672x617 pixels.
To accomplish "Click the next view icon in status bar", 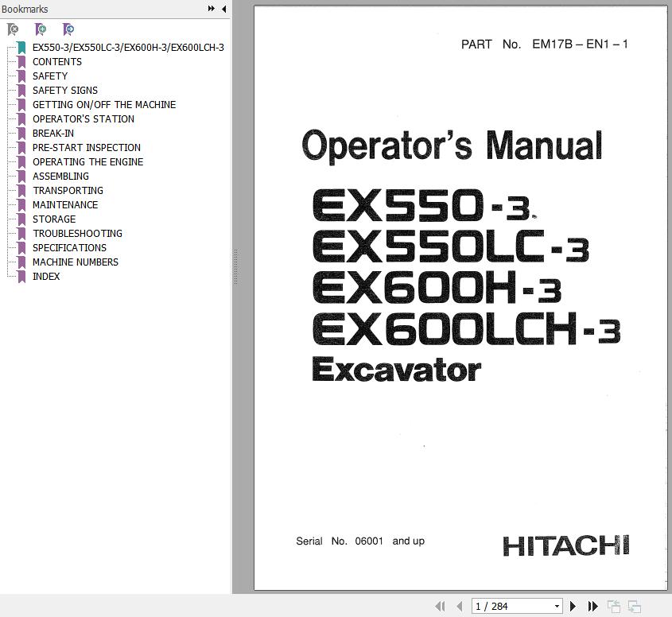I will click(x=635, y=607).
